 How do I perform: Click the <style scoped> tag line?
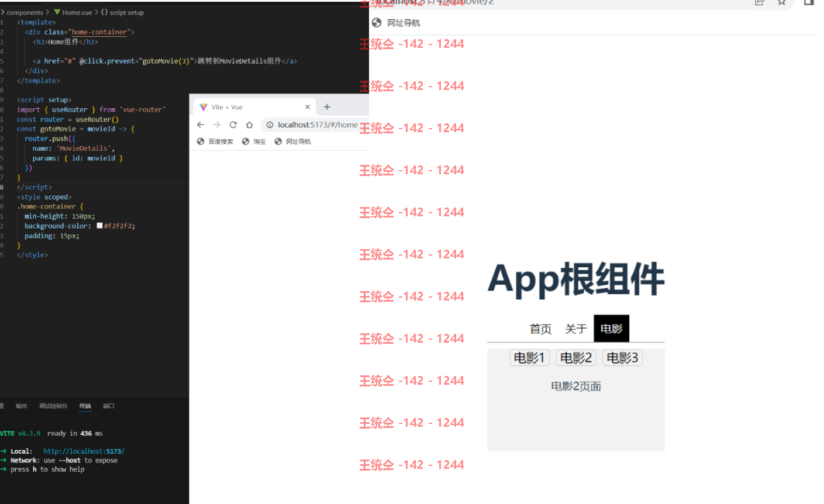click(44, 197)
